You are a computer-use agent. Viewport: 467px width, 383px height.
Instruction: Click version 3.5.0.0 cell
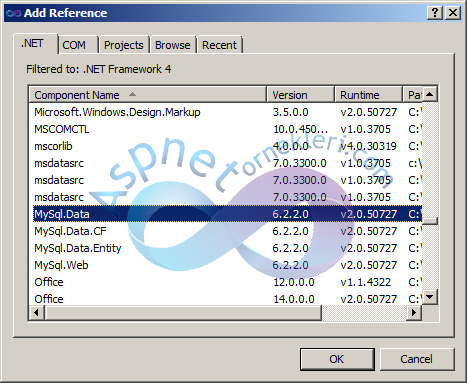290,112
